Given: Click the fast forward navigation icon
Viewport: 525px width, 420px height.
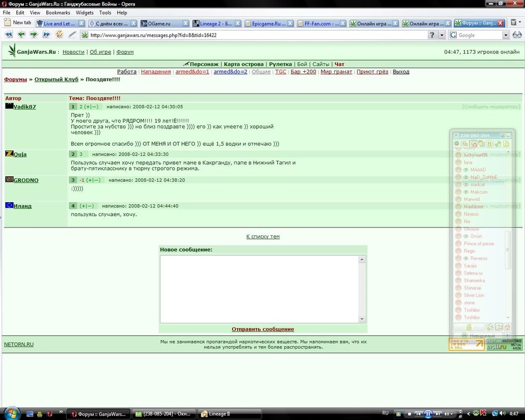Looking at the screenshot, I should 46,34.
